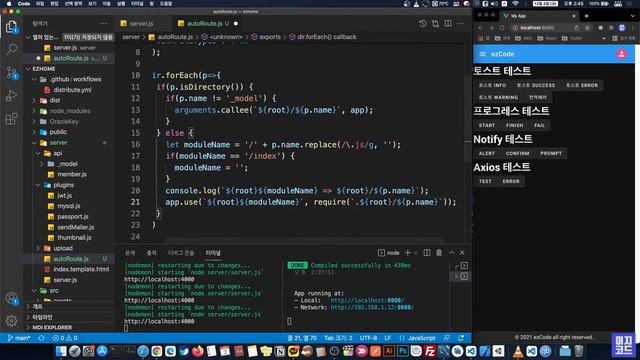Switch to the Debug Console panel tab

[x=181, y=253]
